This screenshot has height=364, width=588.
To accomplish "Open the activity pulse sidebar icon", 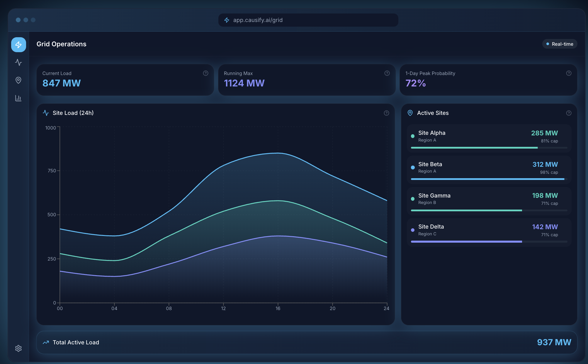I will pyautogui.click(x=18, y=62).
